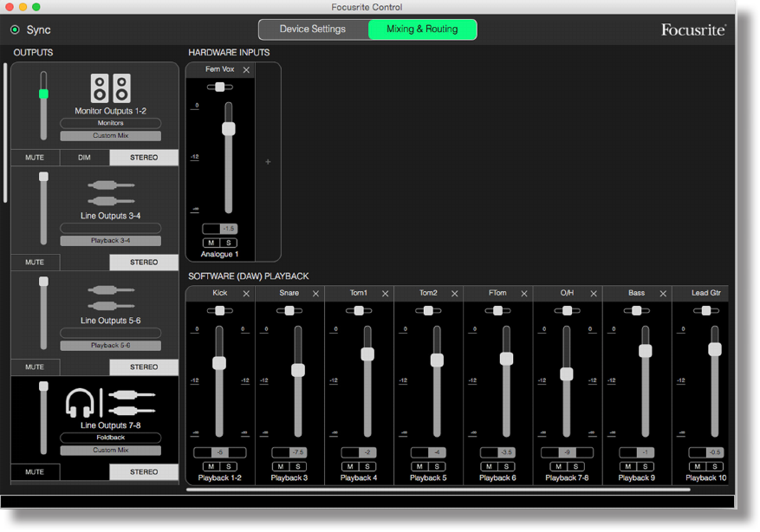The width and height of the screenshot is (760, 532).
Task: Add a hardware input with the plus icon
Action: pyautogui.click(x=268, y=162)
